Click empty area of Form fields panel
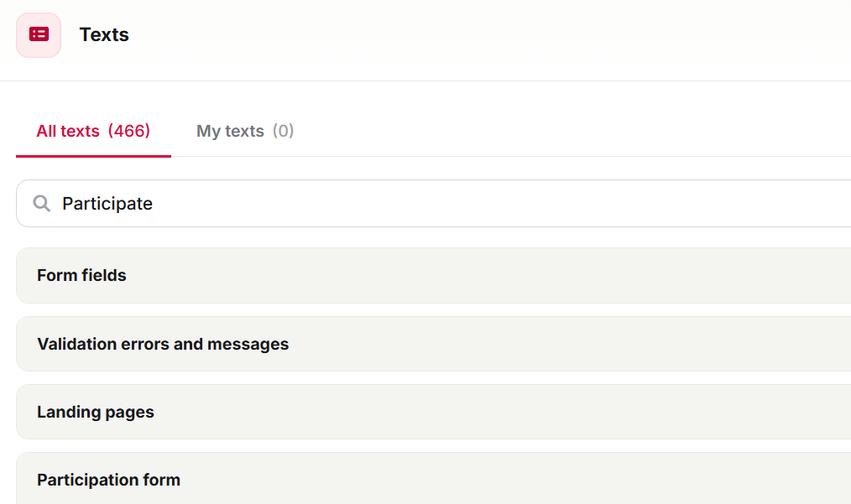 coord(488,276)
